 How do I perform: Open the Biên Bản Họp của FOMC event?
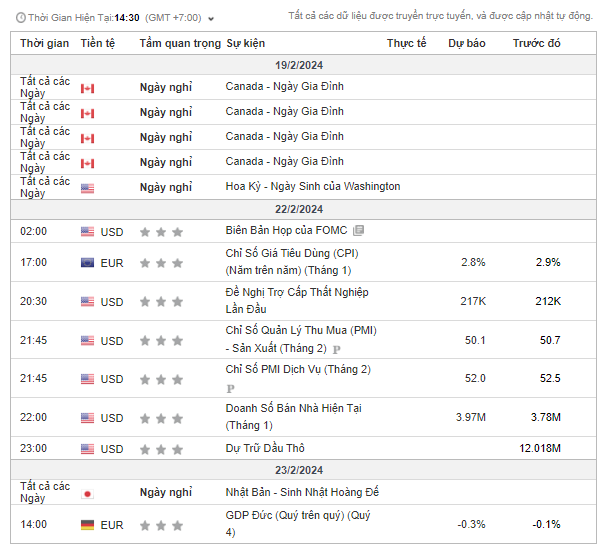point(286,231)
